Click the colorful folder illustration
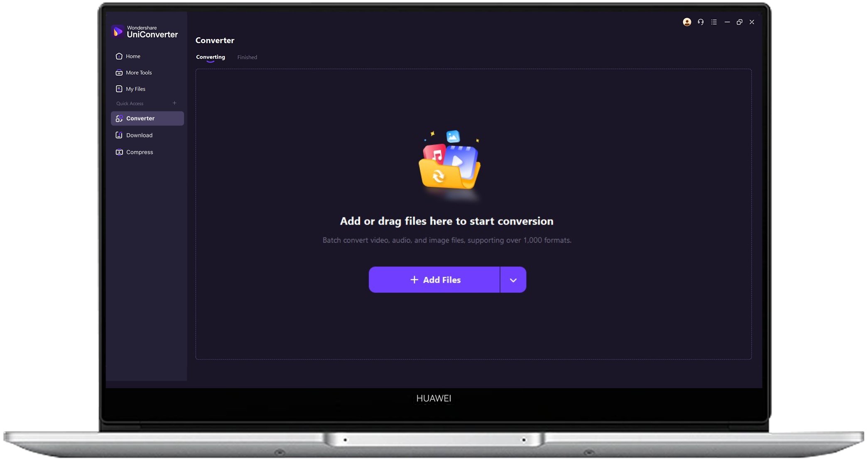868x462 pixels. coord(450,164)
